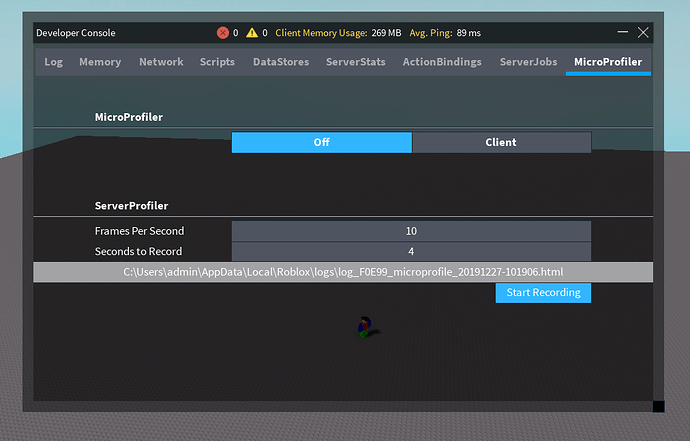Open the DataStores tab
Screen dimensions: 690x441
[x=281, y=62]
